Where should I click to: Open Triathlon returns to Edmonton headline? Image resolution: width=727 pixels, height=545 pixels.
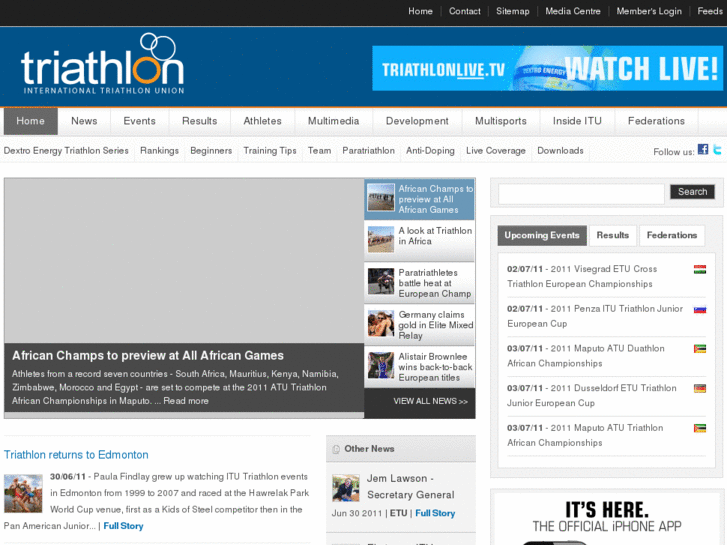(x=76, y=455)
